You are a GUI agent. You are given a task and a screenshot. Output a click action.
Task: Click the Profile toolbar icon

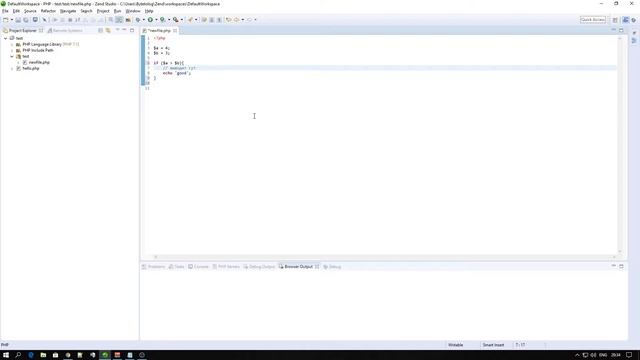(162, 20)
